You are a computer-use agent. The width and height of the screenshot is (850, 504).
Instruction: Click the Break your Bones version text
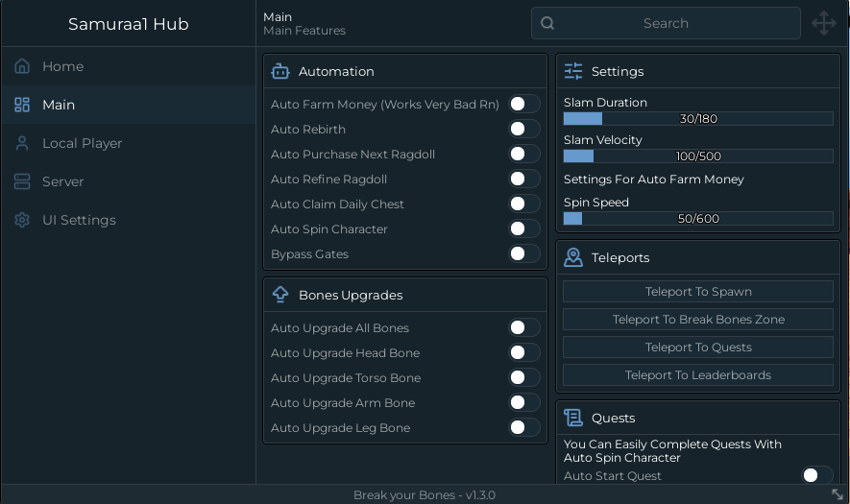pyautogui.click(x=425, y=494)
